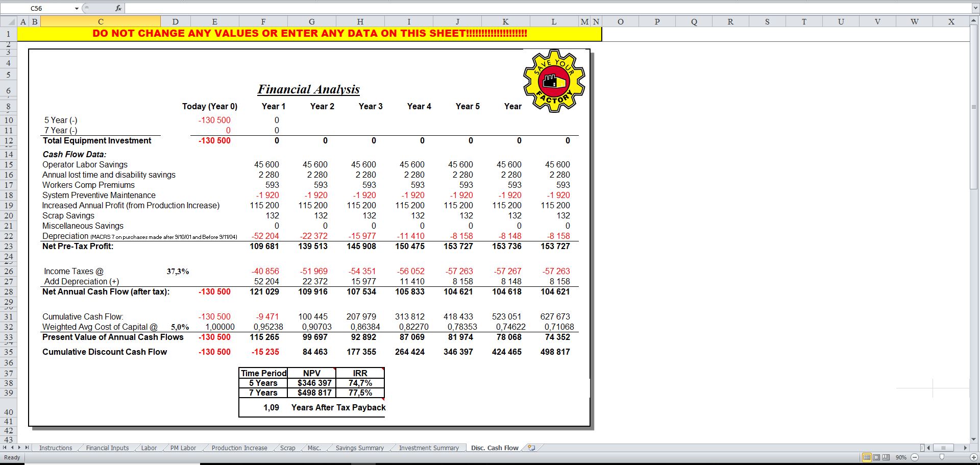
Task: Select row 33 header
Action: (x=9, y=337)
